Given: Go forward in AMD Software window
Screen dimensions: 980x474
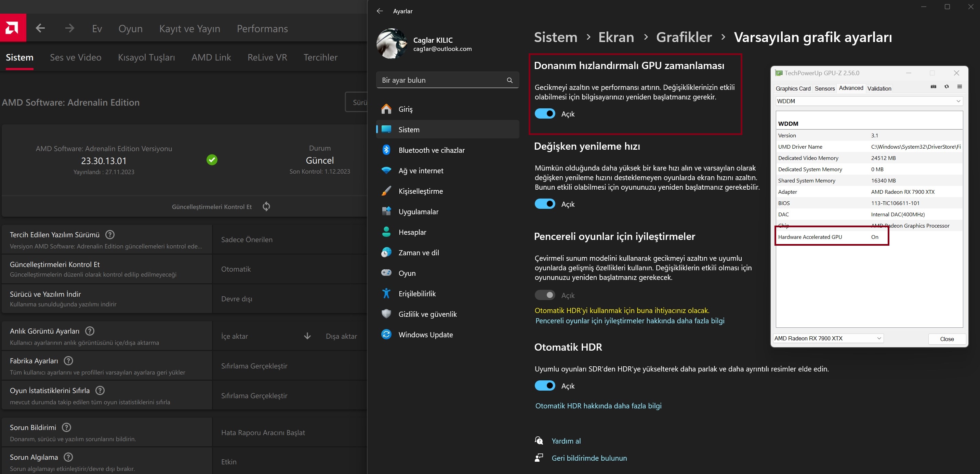Looking at the screenshot, I should pyautogui.click(x=69, y=28).
